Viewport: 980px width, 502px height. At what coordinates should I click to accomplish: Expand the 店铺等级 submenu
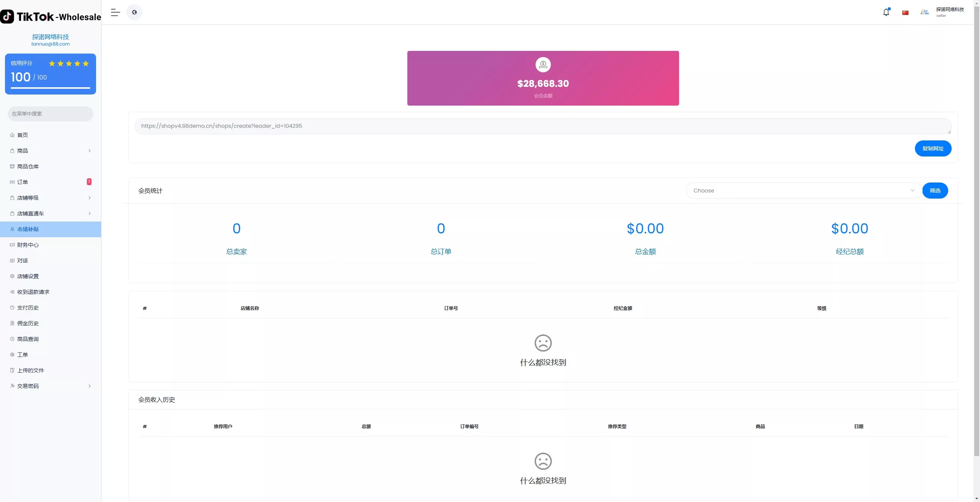click(x=90, y=198)
